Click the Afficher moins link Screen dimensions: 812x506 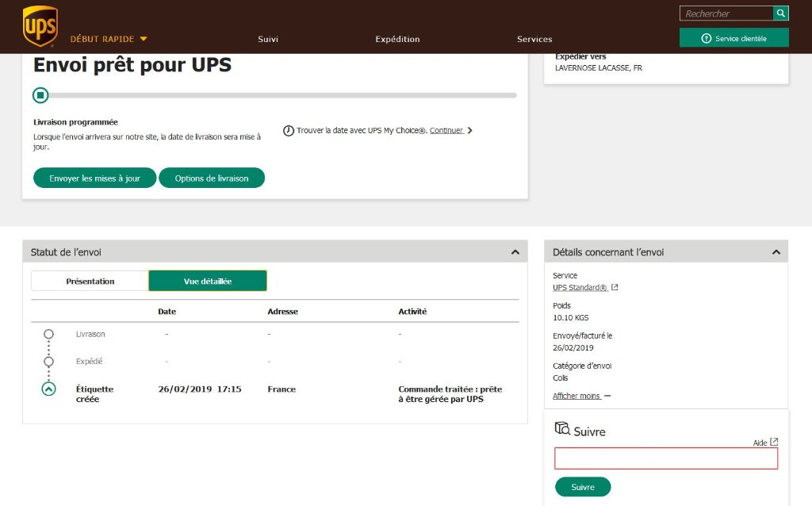pyautogui.click(x=576, y=396)
